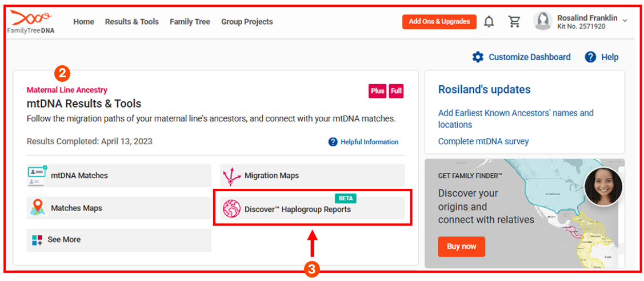Open mtDNA Matches
This screenshot has width=644, height=281.
[119, 176]
